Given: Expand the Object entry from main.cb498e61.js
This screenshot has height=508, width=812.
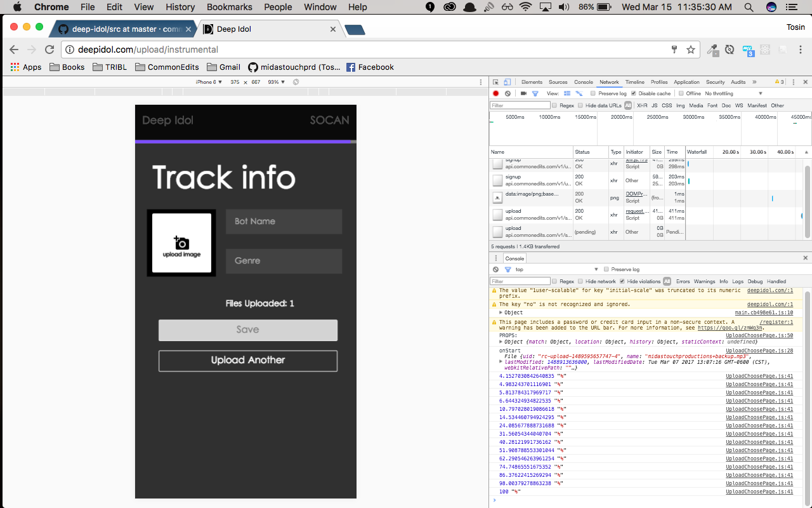Looking at the screenshot, I should [x=501, y=312].
